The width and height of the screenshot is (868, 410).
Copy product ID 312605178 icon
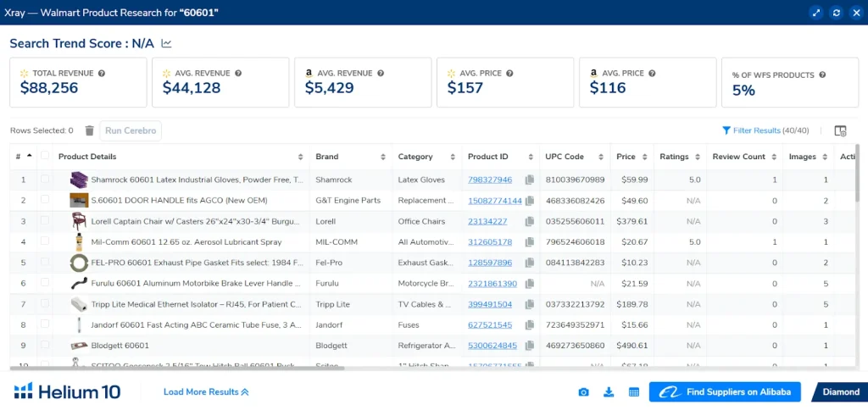[x=530, y=241]
